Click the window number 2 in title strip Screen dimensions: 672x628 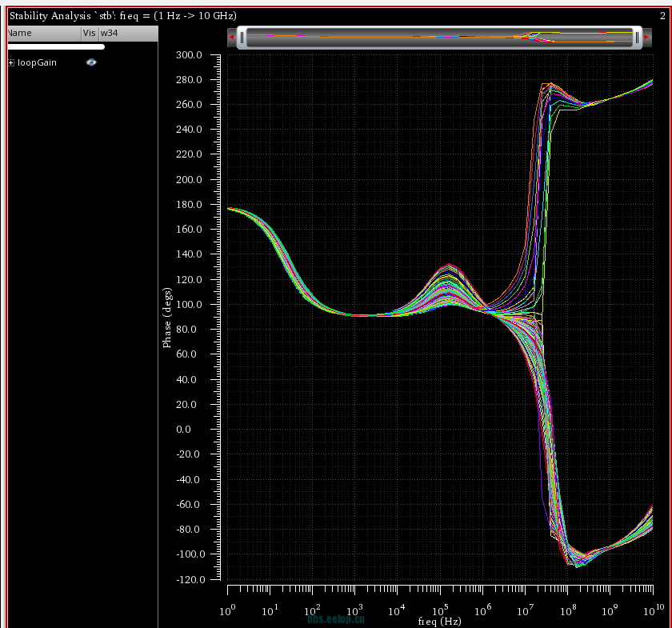coord(662,16)
